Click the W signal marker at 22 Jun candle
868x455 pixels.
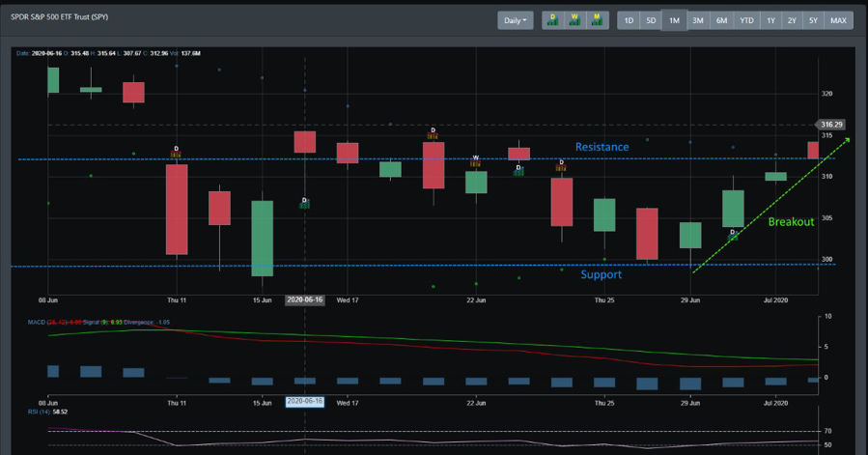(x=476, y=161)
